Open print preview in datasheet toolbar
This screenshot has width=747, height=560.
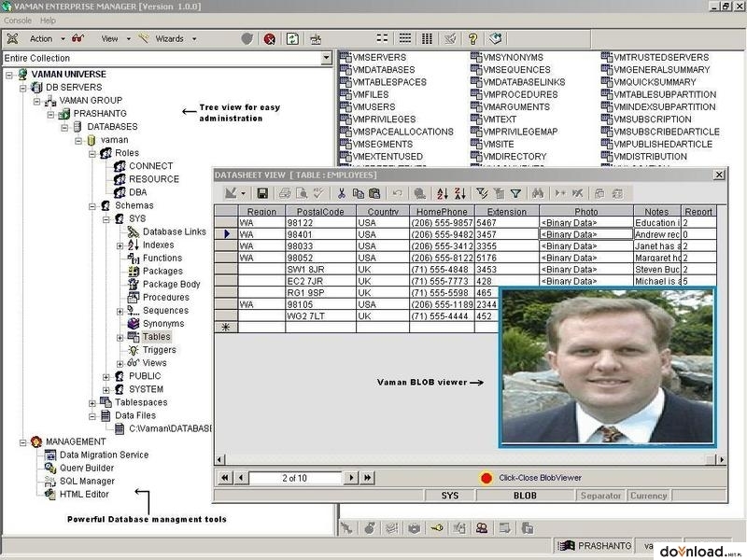(302, 193)
